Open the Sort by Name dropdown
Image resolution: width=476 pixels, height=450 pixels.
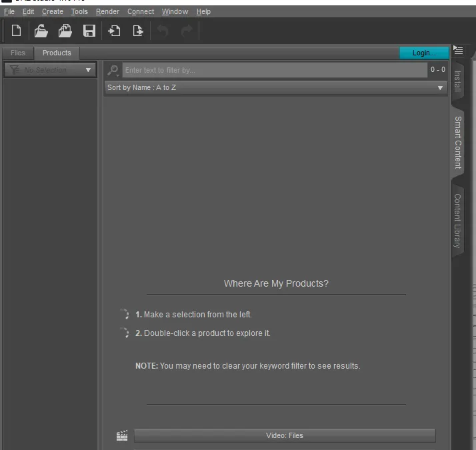click(x=275, y=88)
